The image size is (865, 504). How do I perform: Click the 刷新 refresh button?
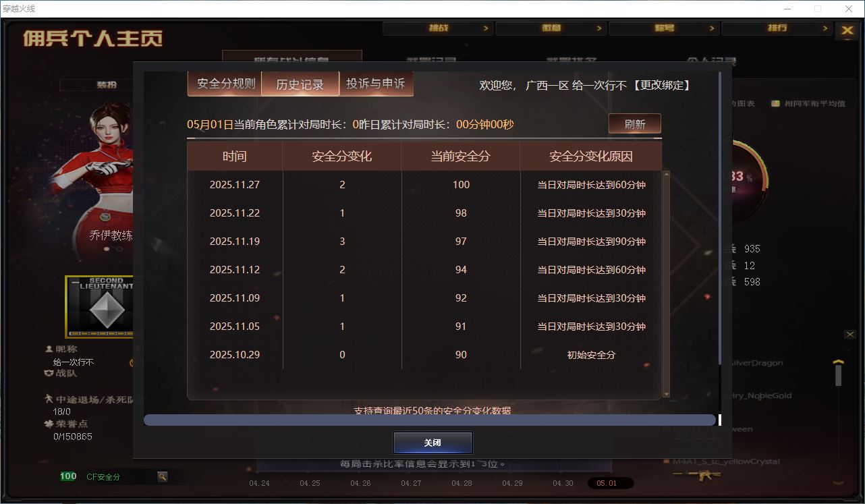tap(634, 124)
